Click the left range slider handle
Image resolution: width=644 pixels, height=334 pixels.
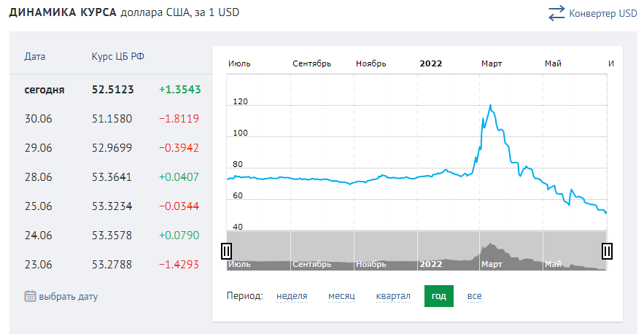tap(226, 251)
